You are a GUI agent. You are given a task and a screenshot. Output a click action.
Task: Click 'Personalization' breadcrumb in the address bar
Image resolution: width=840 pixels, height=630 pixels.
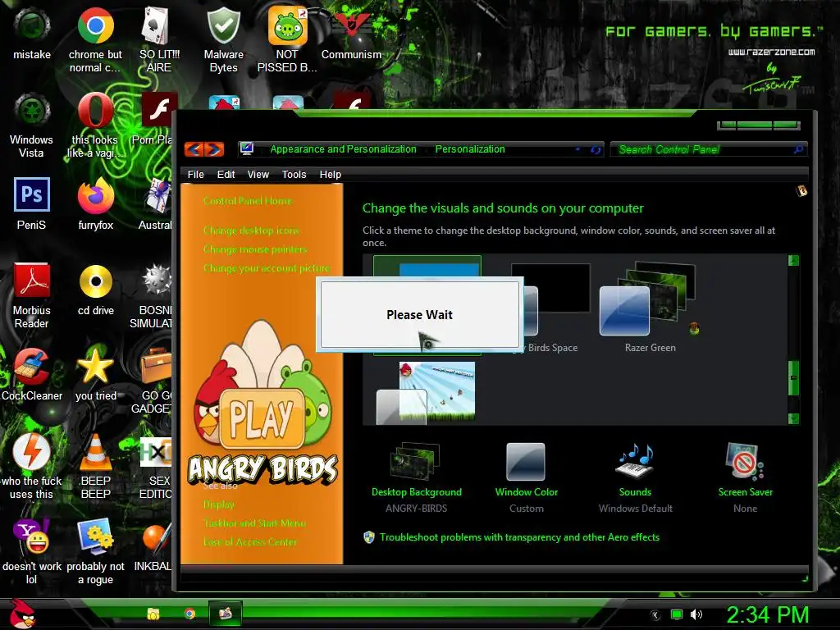click(470, 149)
